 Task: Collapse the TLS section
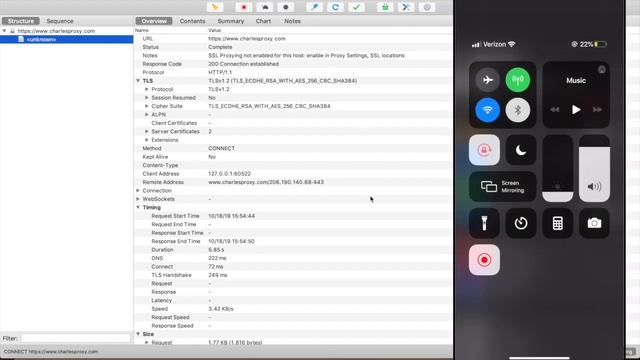[138, 81]
